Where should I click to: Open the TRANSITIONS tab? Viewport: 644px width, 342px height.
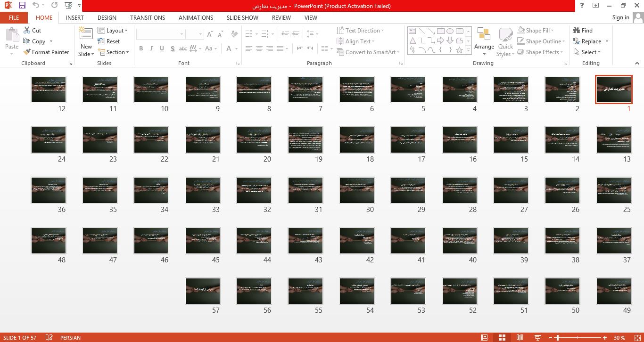point(148,18)
